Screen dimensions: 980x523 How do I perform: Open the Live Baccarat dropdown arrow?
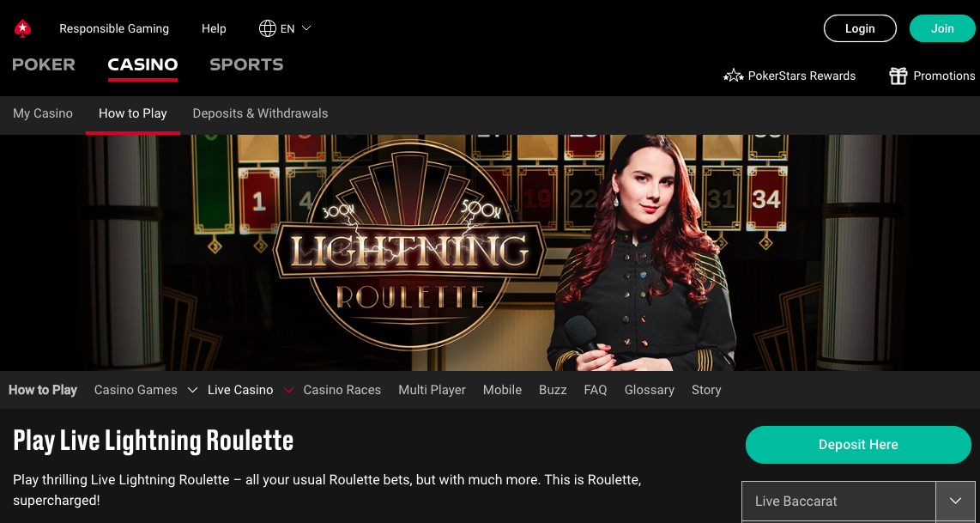click(955, 502)
